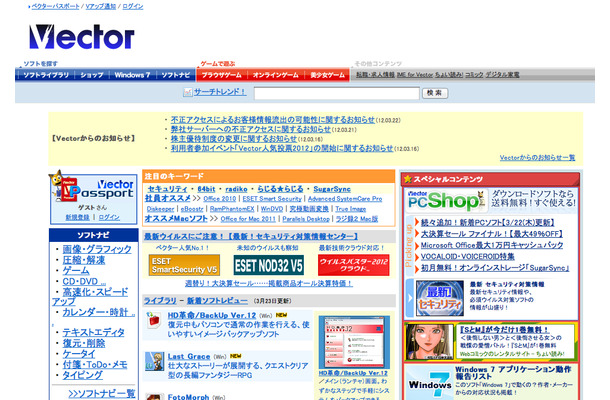Screen dimensions: 610x400
Task: Open the サーチトレンド link
Action: click(220, 92)
